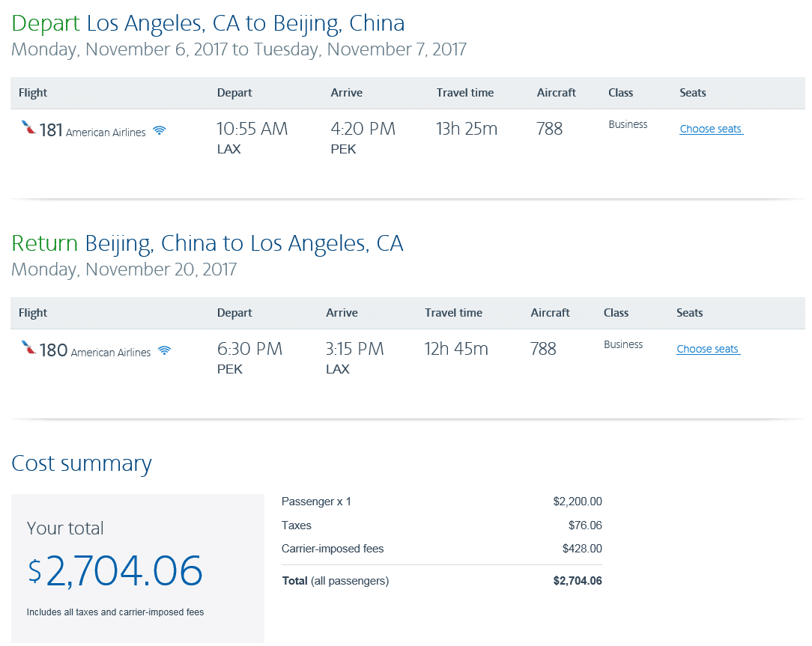The image size is (812, 646).
Task: Click the bold Total (all passengers) label
Action: [335, 581]
